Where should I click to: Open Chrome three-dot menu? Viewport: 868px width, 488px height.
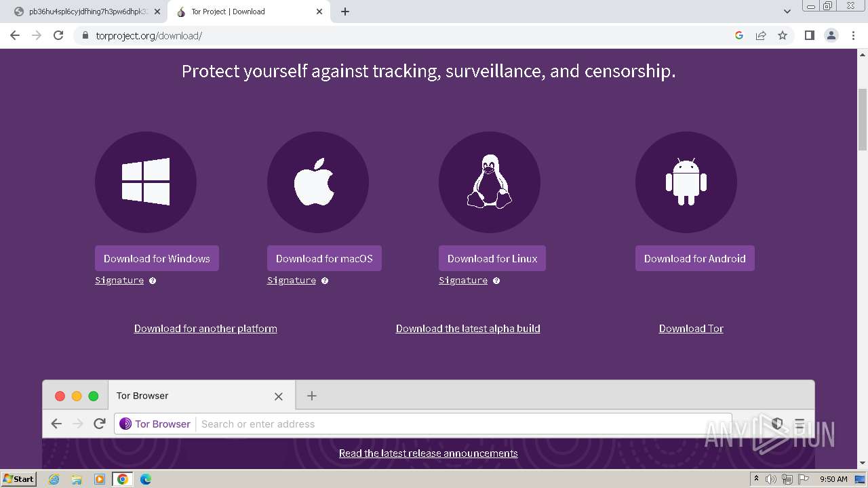(853, 35)
